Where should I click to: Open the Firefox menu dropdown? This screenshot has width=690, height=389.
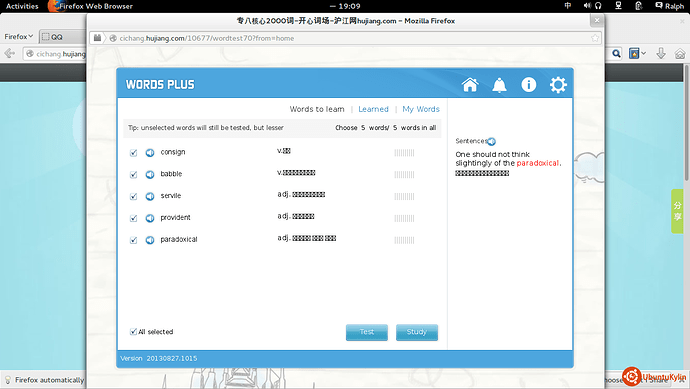tap(18, 37)
